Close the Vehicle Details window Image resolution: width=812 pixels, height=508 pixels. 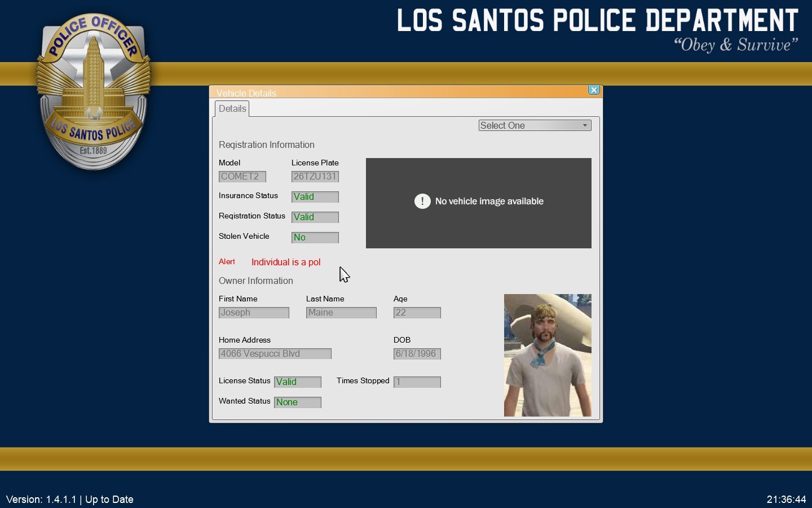click(x=594, y=90)
